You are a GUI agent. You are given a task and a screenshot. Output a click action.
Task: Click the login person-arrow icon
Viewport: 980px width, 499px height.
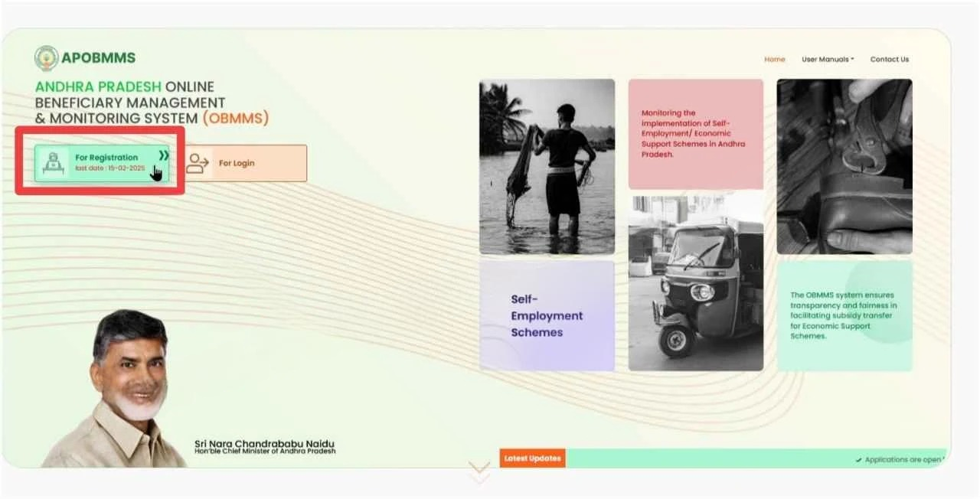coord(198,163)
